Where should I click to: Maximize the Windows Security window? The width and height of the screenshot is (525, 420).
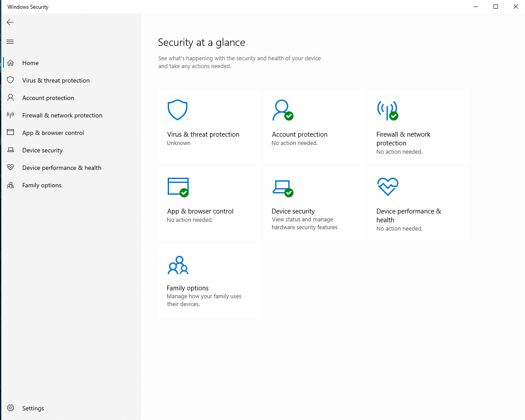[496, 7]
